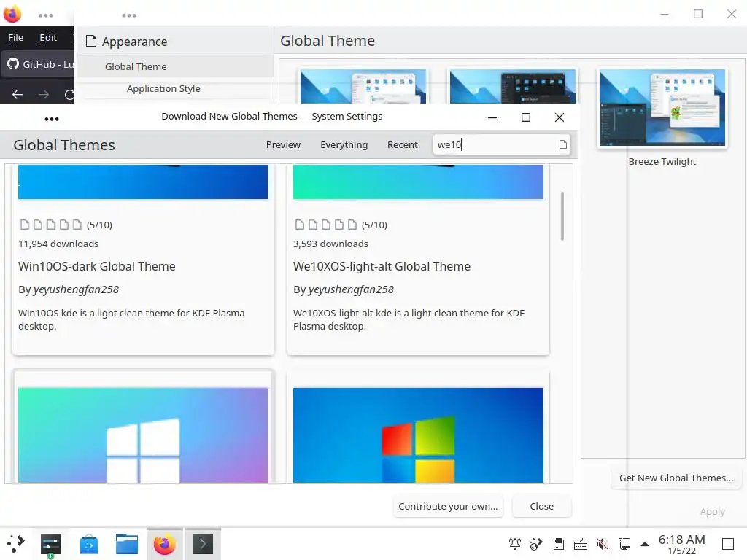Viewport: 747px width, 560px height.
Task: Click the white Windows logo preview
Action: point(144,435)
